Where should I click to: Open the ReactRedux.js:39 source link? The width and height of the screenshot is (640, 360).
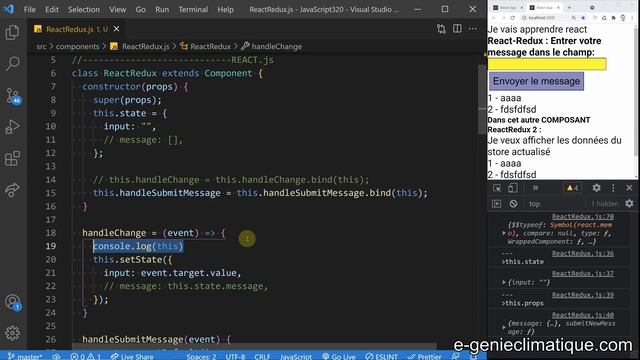[583, 295]
